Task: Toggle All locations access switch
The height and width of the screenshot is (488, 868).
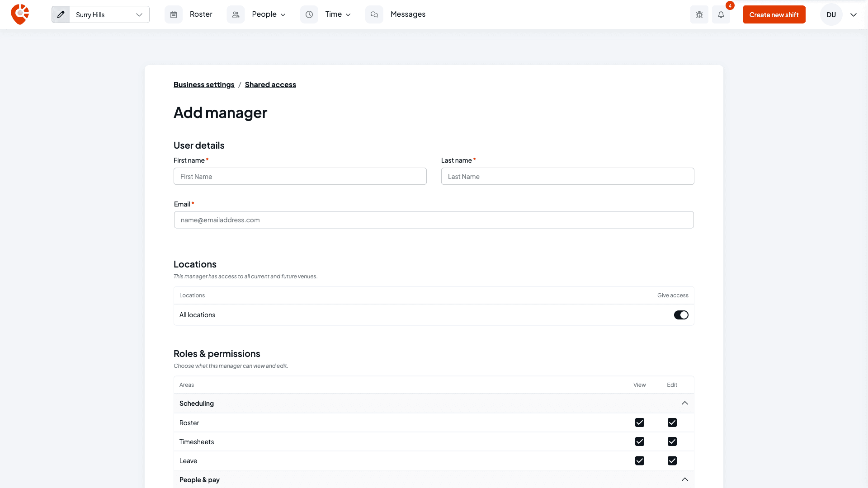Action: [x=681, y=315]
